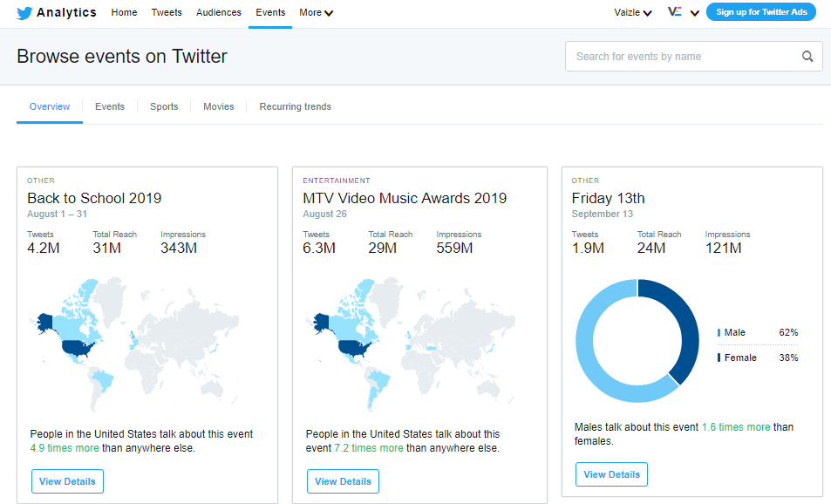
Task: Click OTHER label above Back to School
Action: pos(41,180)
